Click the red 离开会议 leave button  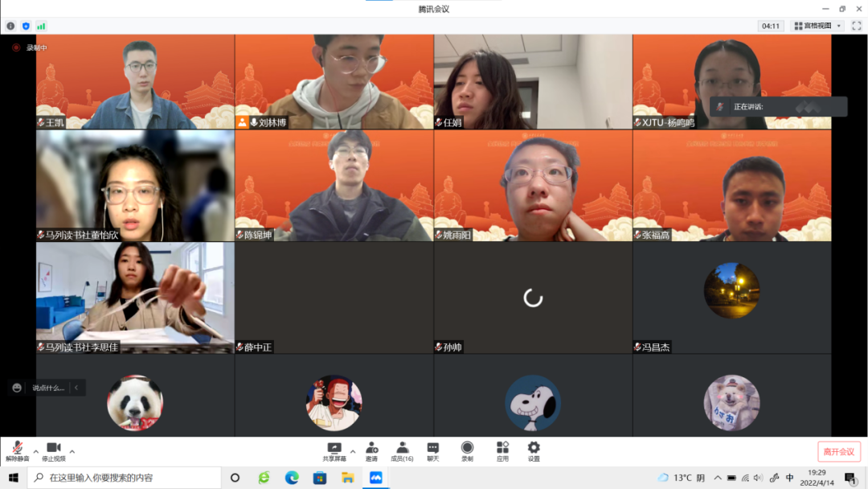click(x=839, y=451)
